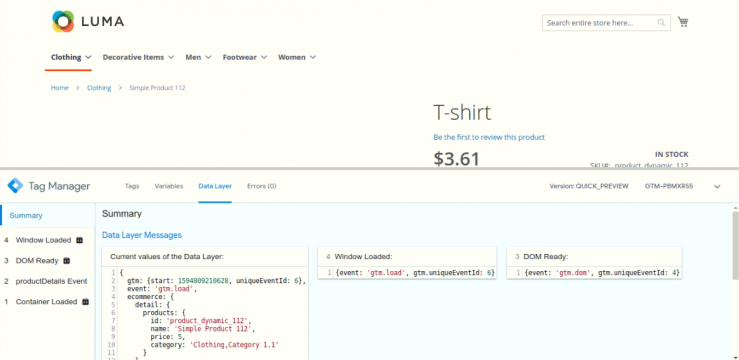Screen dimensions: 739x360
Task: Select the productDetails Event entry
Action: [51, 281]
